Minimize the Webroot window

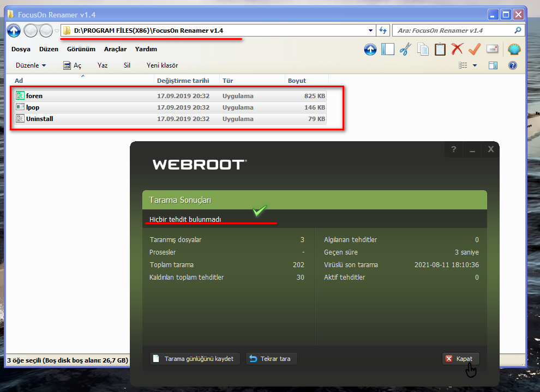pos(472,150)
